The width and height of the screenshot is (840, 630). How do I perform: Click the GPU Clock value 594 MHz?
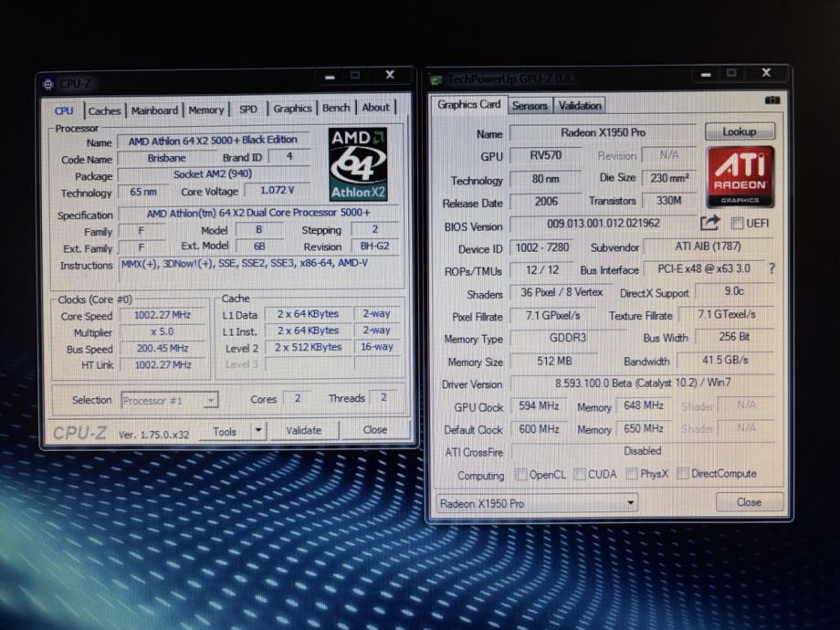[539, 406]
